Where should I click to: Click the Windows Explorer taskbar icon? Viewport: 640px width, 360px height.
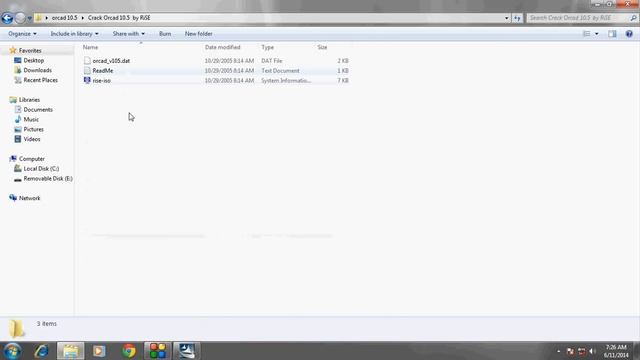[x=71, y=351]
